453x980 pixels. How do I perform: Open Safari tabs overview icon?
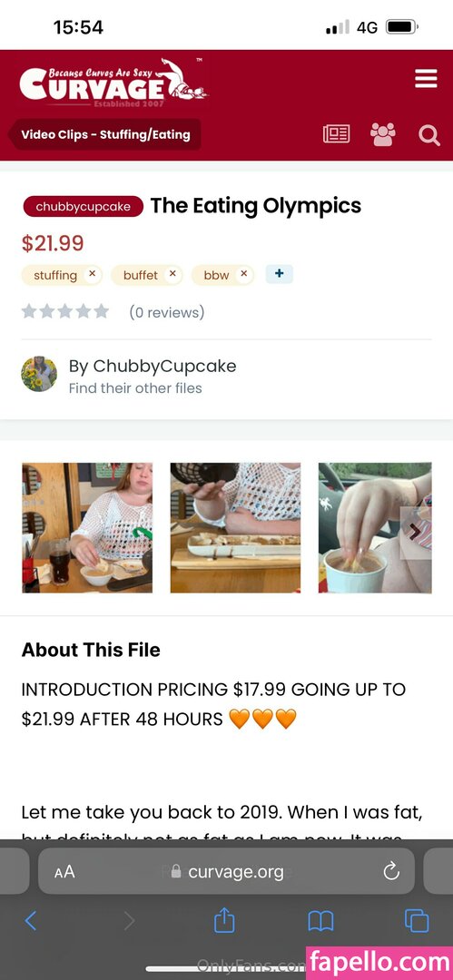coord(417,921)
